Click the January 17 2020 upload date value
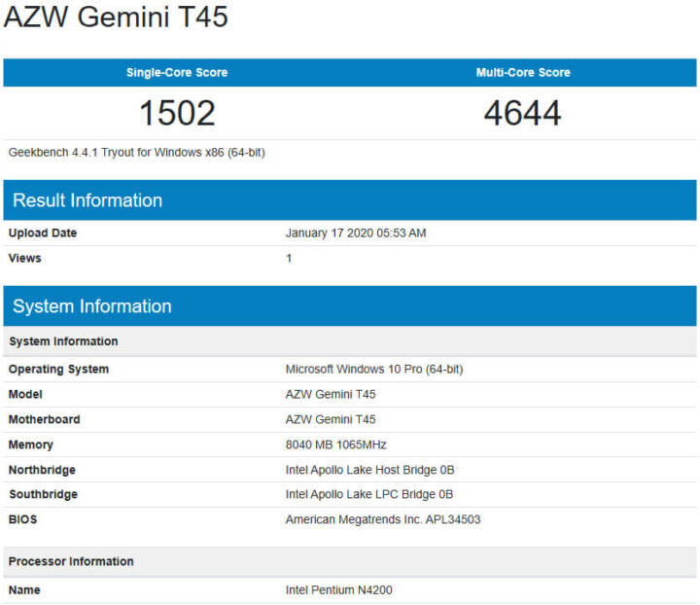Screen dimensions: 700x605 356,233
